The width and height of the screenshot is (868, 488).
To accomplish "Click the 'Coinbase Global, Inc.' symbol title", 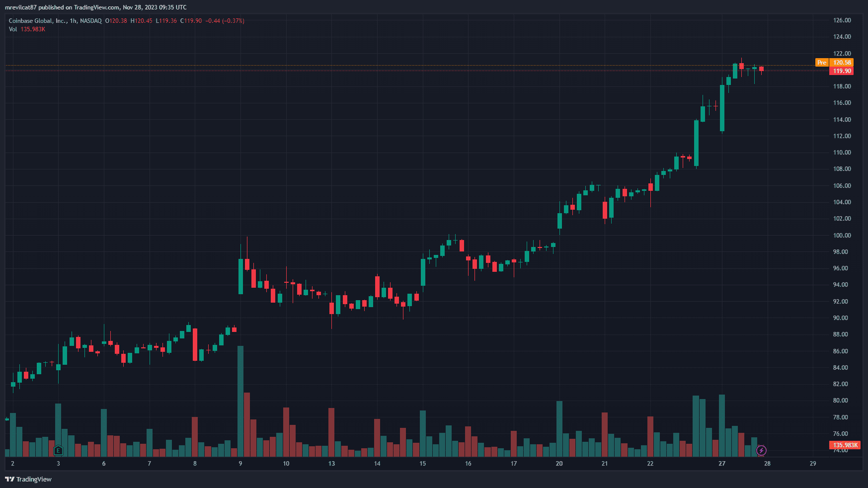I will (x=38, y=21).
